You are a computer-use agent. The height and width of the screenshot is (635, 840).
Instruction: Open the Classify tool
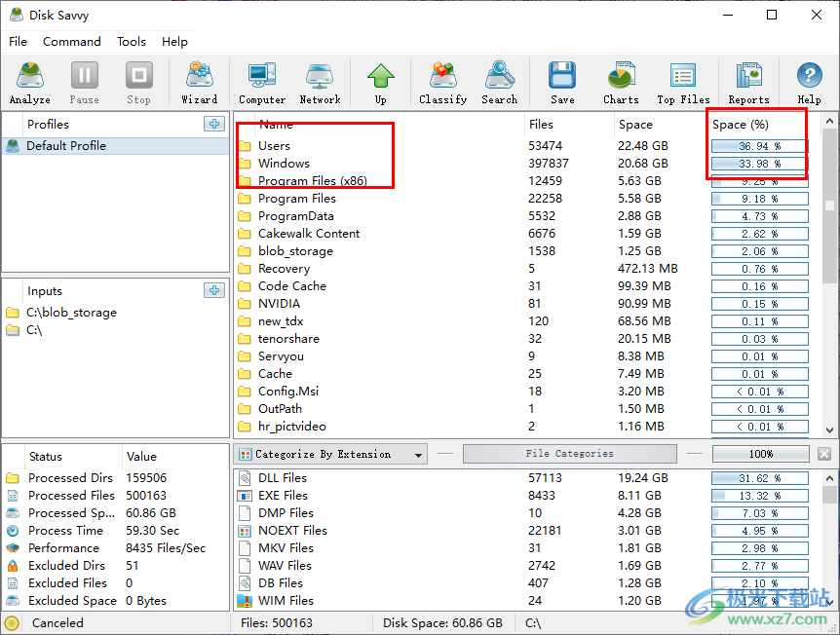pos(443,83)
